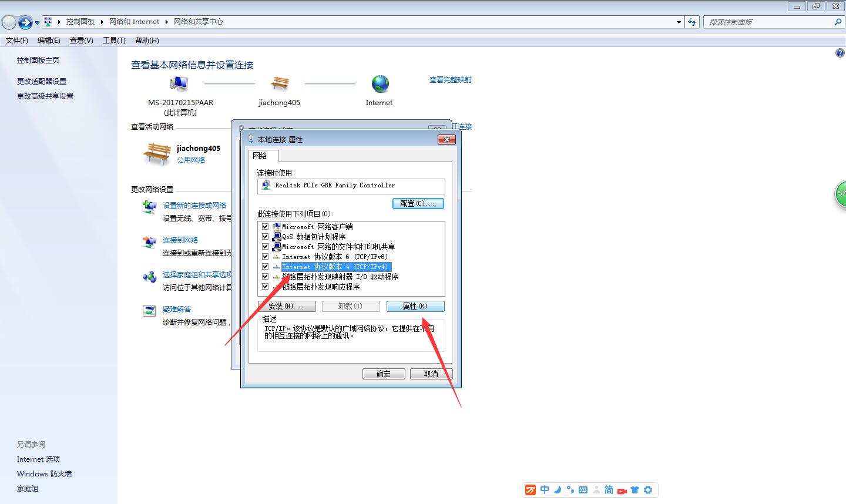Open IME soft keyboard icon

point(583,490)
